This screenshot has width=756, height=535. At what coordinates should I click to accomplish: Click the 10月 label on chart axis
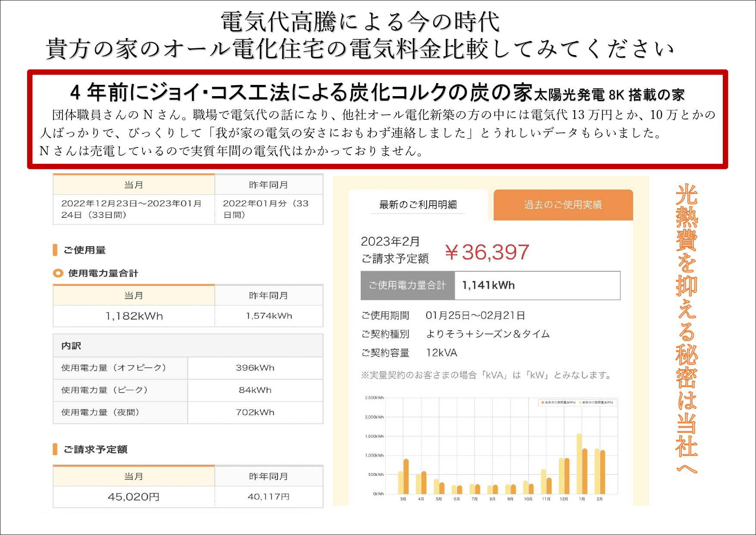tap(528, 499)
